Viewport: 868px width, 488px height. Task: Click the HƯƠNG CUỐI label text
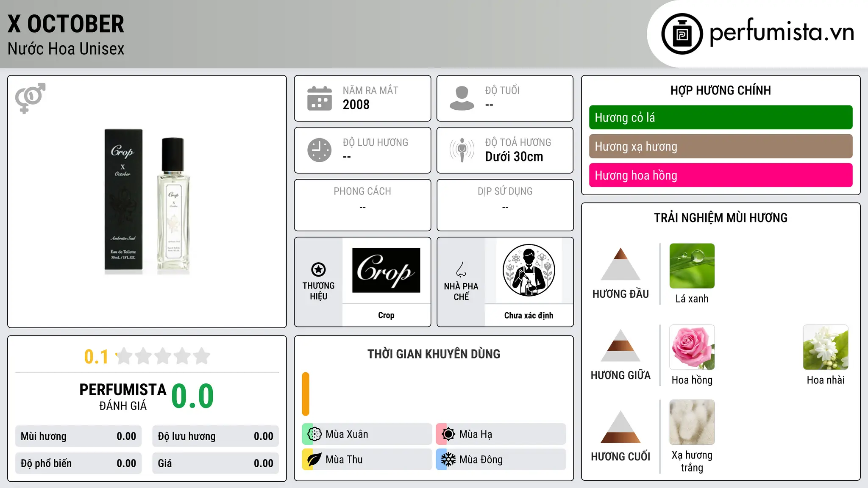click(620, 457)
